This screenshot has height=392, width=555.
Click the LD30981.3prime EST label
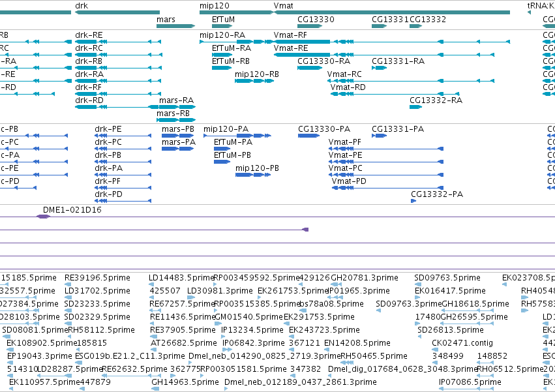coord(220,291)
